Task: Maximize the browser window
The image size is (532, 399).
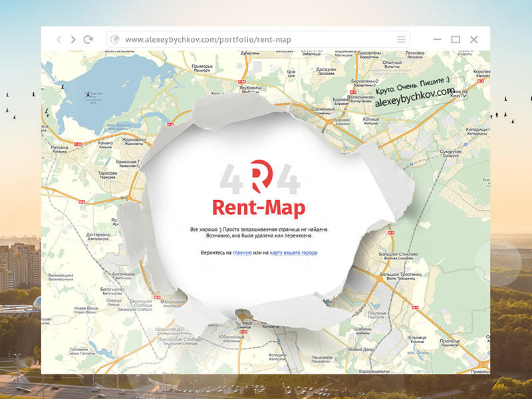Action: (456, 39)
